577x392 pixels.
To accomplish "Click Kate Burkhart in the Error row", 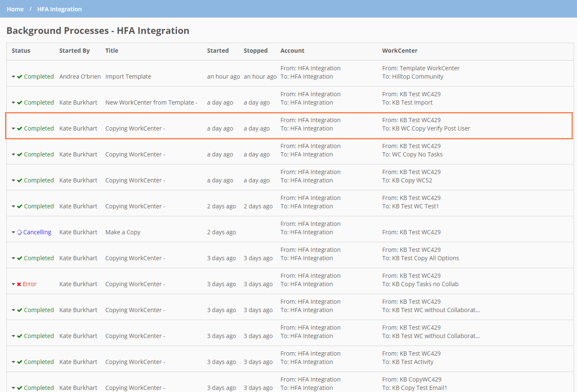I will click(x=78, y=284).
